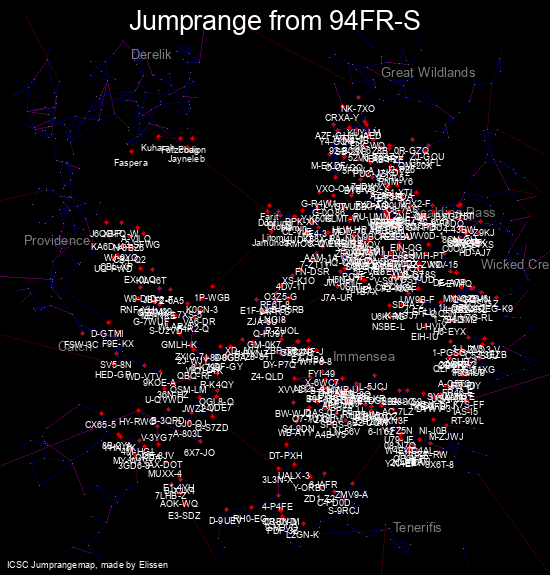Screen dimensions: 550x575
Task: Click the J7A-UR system label
Action: click(337, 298)
